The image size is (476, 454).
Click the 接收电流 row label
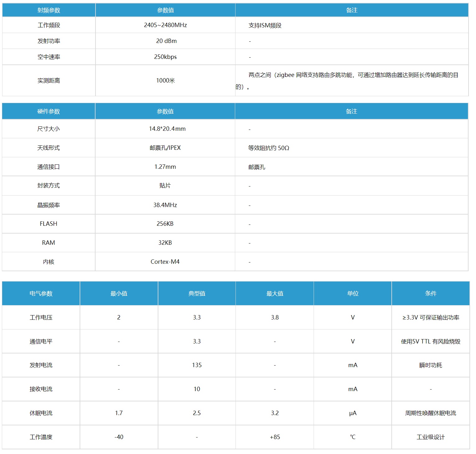[41, 389]
